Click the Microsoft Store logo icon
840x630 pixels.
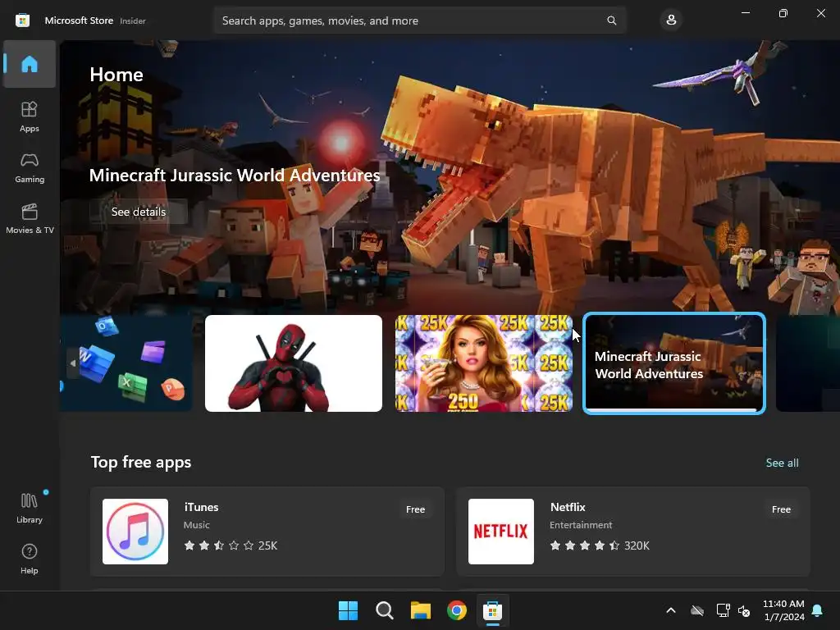[x=22, y=21]
